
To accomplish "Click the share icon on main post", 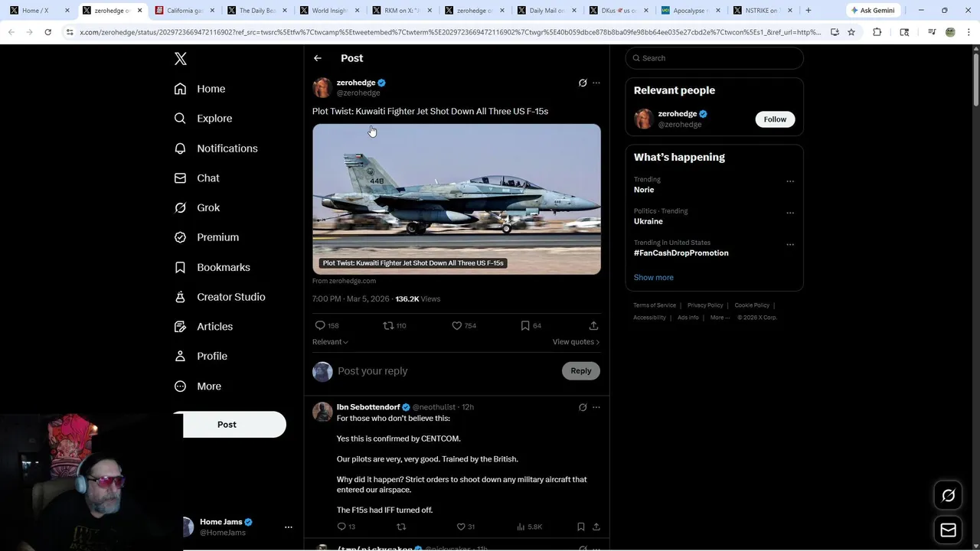I will coord(593,325).
